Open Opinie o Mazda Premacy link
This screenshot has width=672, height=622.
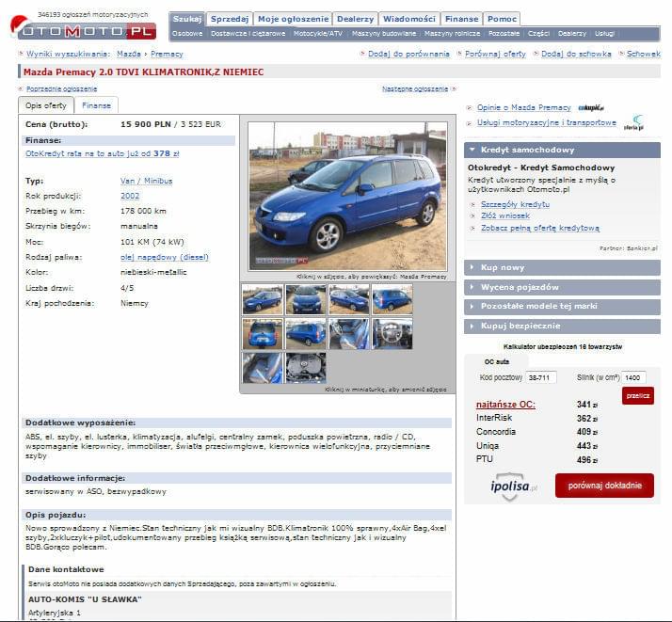point(523,107)
